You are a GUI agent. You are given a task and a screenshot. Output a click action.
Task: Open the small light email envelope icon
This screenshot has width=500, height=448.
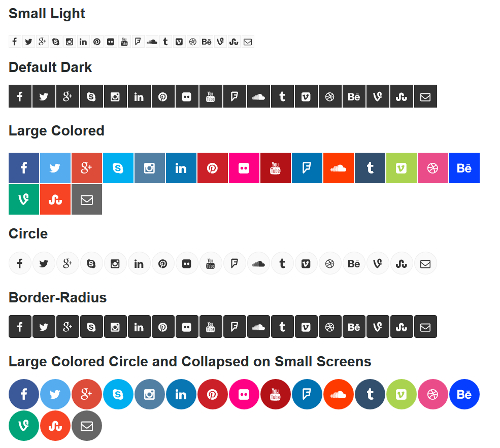[248, 42]
